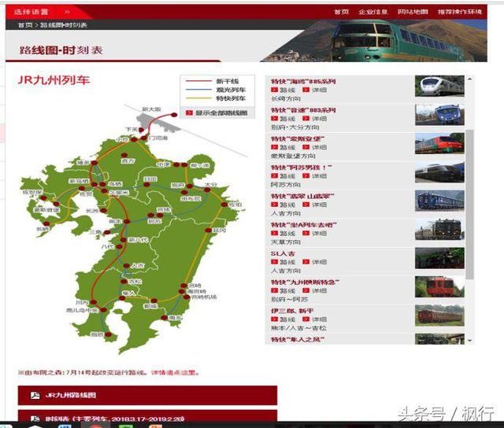
Task: Click the PDF icon beside JR九州路线图
Action: click(x=35, y=395)
